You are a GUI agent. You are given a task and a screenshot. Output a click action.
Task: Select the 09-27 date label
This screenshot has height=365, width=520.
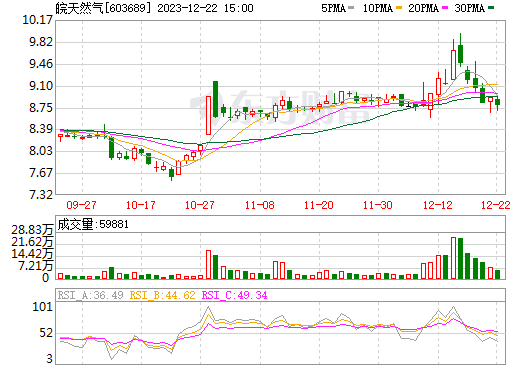[x=82, y=205]
